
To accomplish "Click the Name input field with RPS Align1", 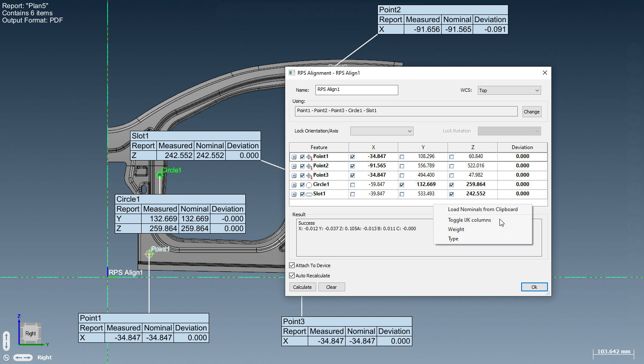I will coord(357,90).
